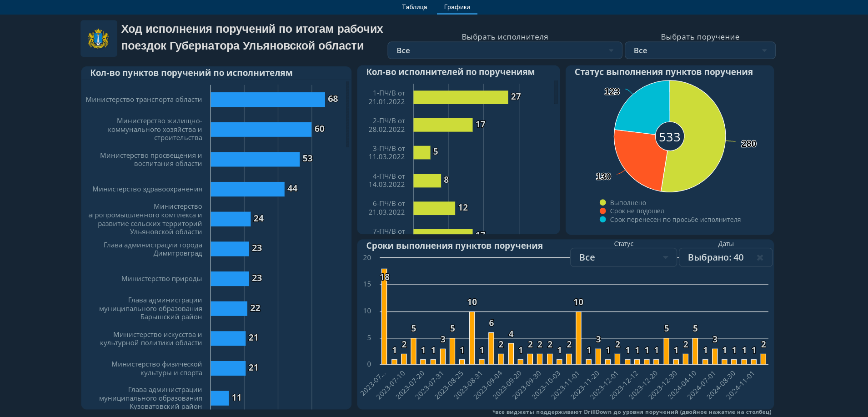Open the Даты dropdown showing Выбрано: 40
868x417 pixels.
(x=726, y=257)
